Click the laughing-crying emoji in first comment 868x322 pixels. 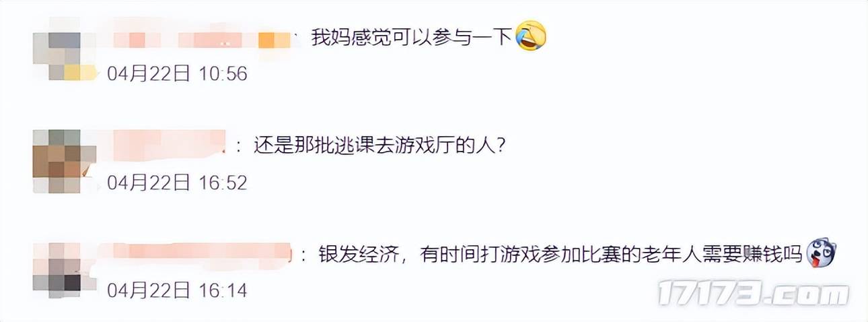point(531,37)
